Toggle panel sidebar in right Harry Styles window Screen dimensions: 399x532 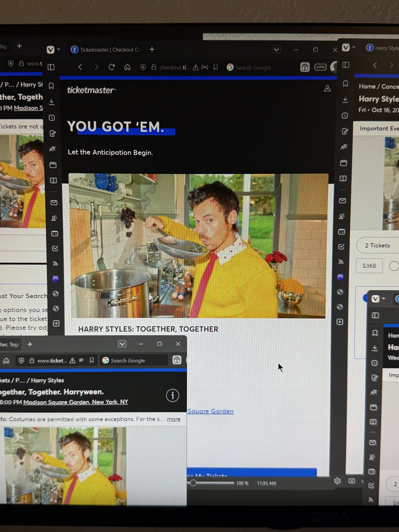tap(345, 65)
